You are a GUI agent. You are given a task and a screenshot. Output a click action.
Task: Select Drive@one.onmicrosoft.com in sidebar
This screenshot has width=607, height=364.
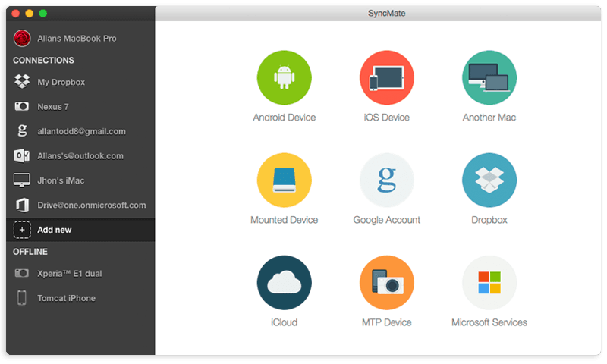pyautogui.click(x=91, y=205)
